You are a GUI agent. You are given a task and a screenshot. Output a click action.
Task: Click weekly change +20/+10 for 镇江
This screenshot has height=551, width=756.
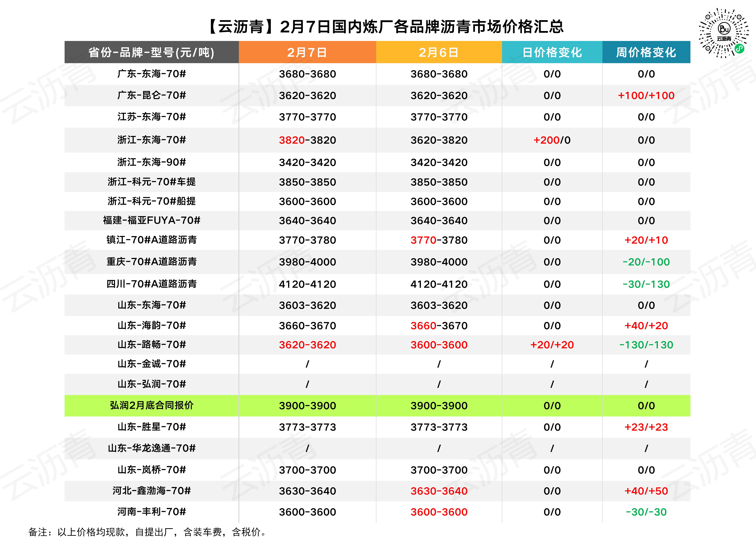pyautogui.click(x=646, y=240)
